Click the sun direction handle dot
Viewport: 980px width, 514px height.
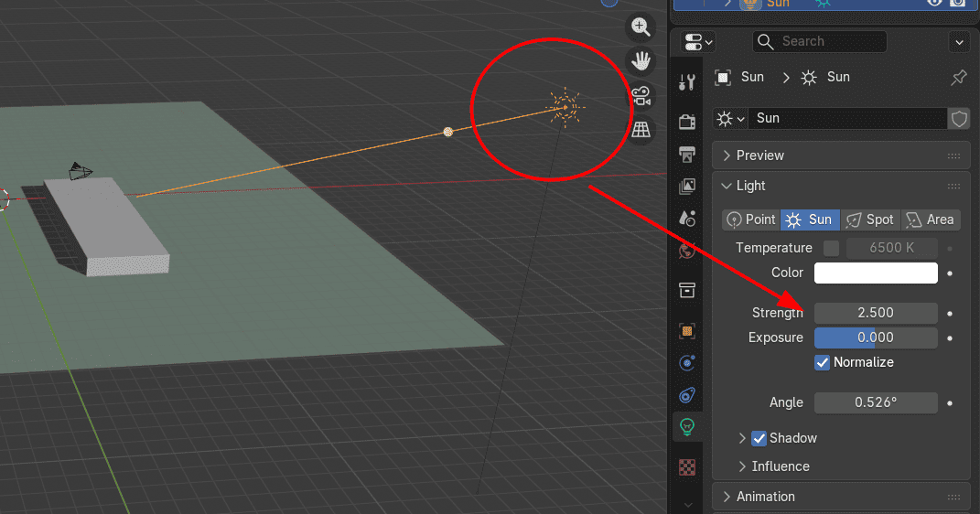[x=447, y=132]
